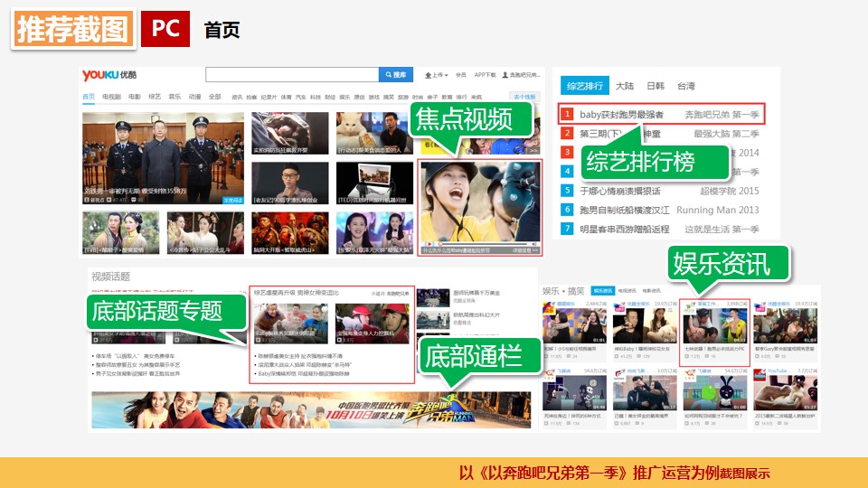Select the 娱乐资讯 blue tab in 娱乐·搞笑

(602, 290)
